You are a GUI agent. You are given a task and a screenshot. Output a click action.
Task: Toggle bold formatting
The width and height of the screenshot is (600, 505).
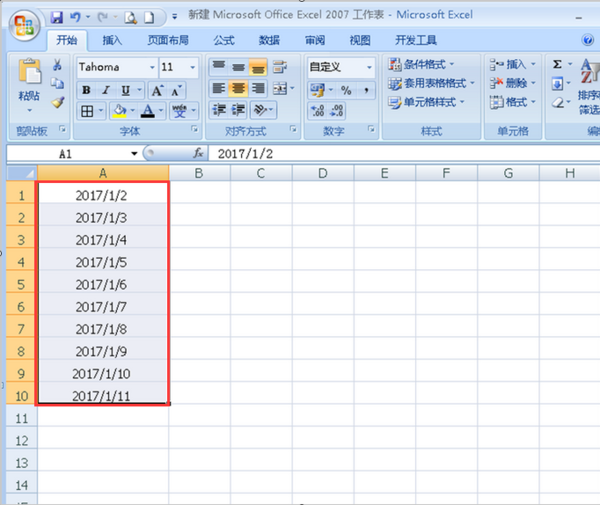(x=86, y=90)
